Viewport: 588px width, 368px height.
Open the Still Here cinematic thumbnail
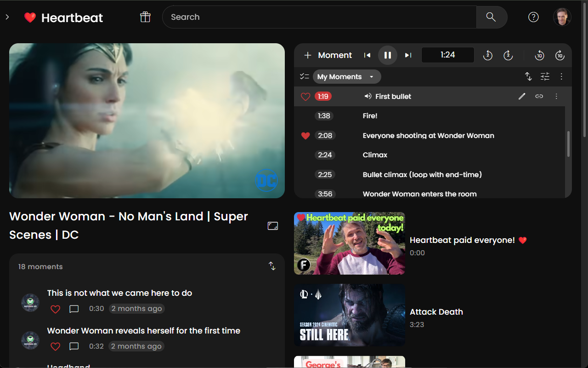coord(350,315)
